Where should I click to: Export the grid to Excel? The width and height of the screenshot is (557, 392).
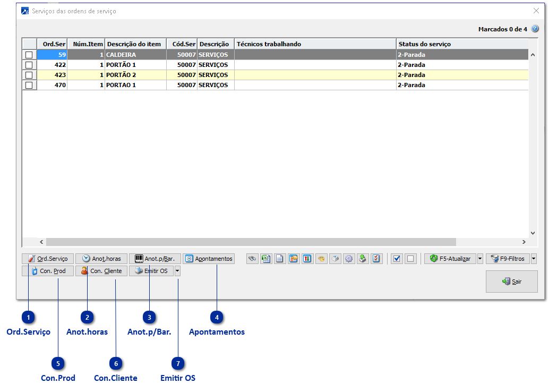coord(266,259)
